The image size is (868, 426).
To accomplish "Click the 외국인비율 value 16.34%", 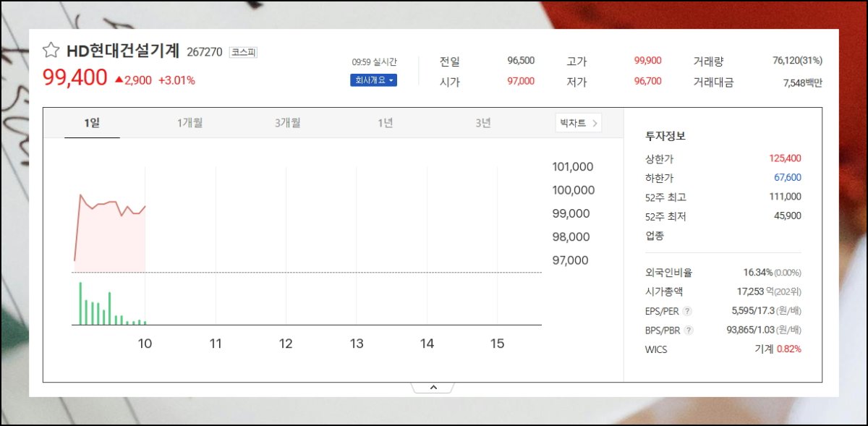I will click(x=758, y=273).
